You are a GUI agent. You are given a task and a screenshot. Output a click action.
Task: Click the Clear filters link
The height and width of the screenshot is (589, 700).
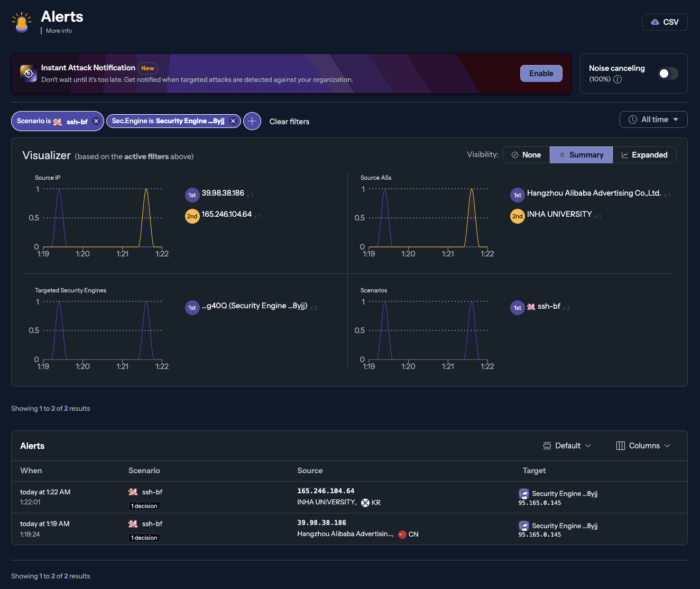point(289,121)
